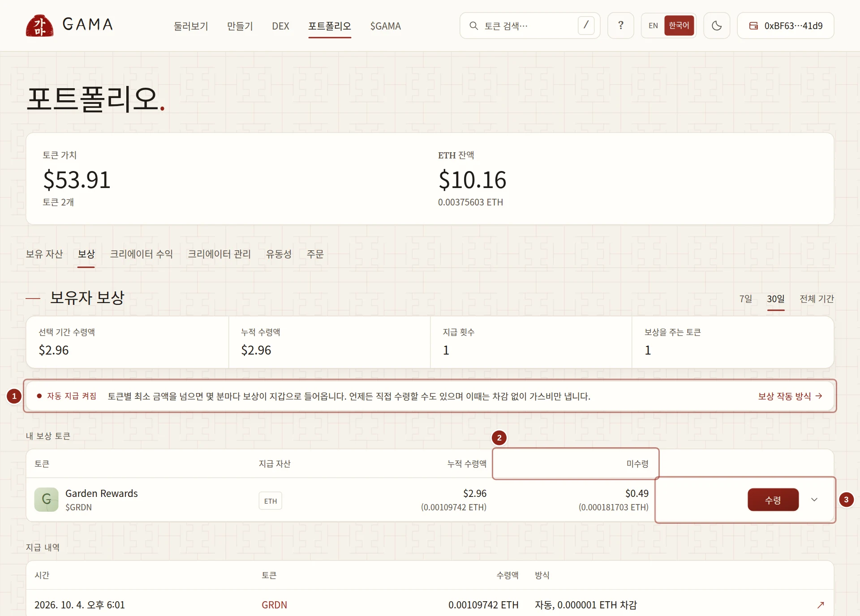
Task: Open the wallet 0xBF63···41d9 button
Action: (x=785, y=26)
